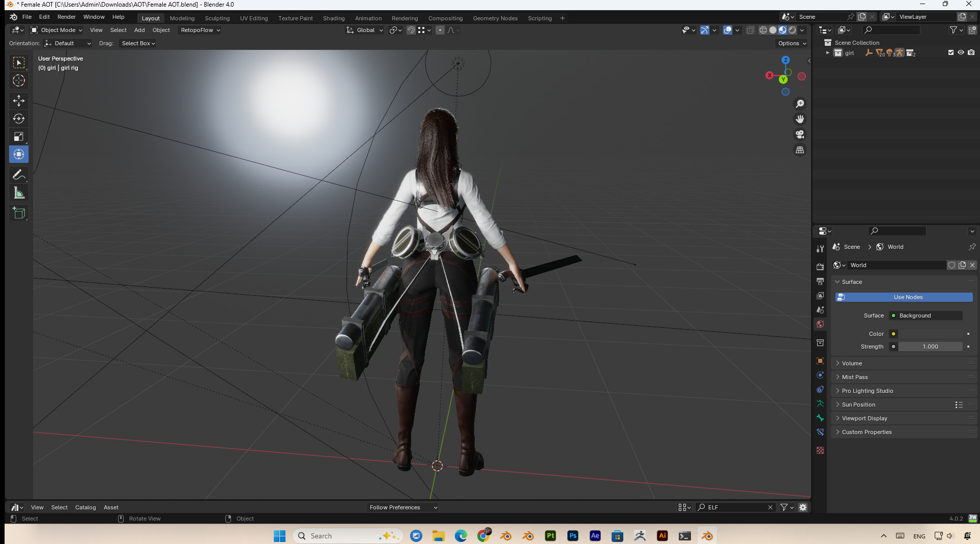Select the Select Box tool
The image size is (980, 544).
coord(19,63)
